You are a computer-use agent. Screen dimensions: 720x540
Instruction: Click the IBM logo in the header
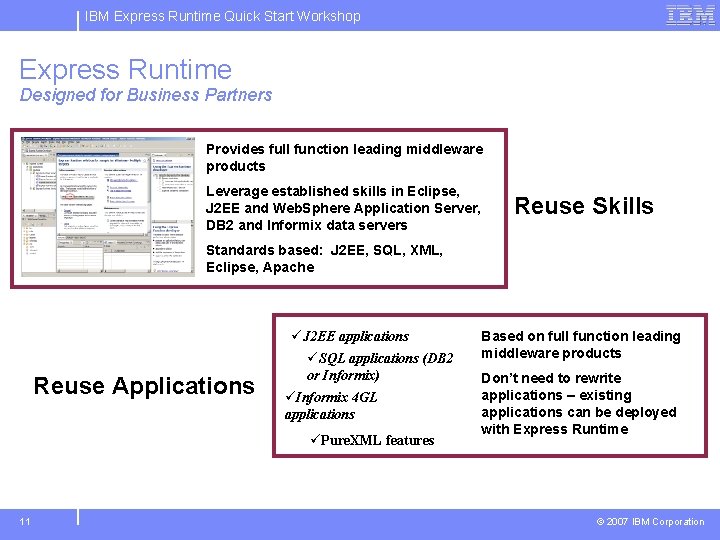point(690,16)
